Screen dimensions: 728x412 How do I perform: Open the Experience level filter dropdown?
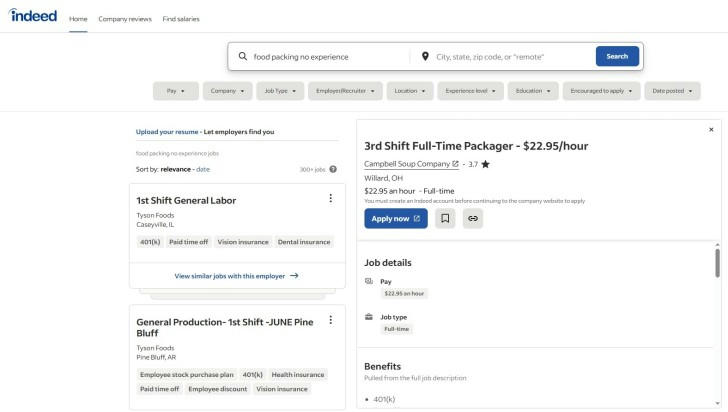[x=470, y=91]
